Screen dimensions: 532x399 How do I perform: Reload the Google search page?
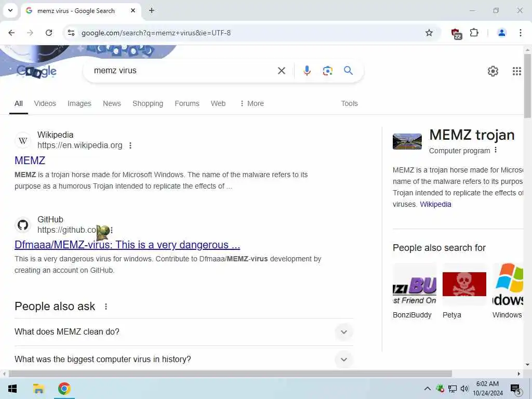(x=49, y=33)
